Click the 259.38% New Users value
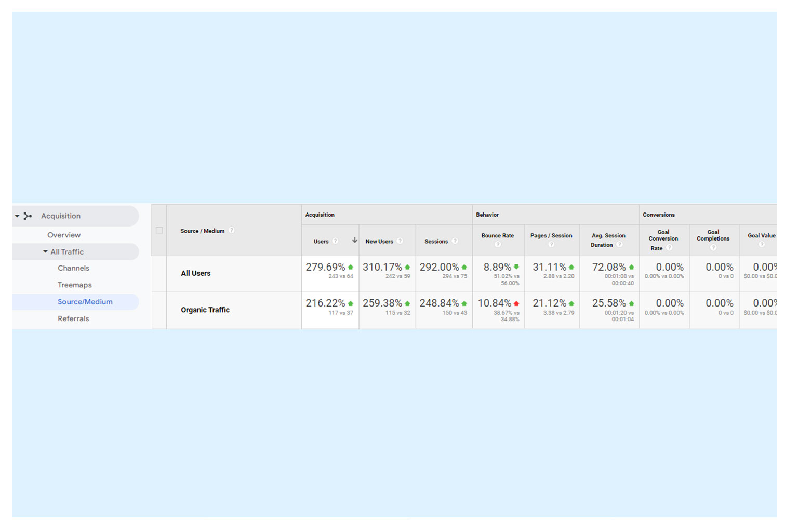Image resolution: width=798 pixels, height=532 pixels. point(382,303)
